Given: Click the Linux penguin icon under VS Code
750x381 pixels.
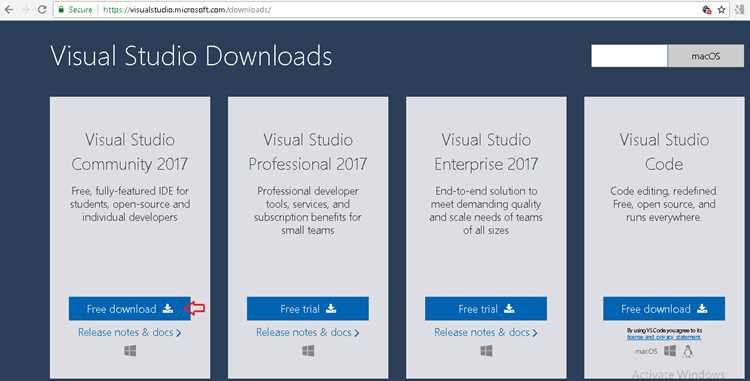Looking at the screenshot, I should pos(688,351).
